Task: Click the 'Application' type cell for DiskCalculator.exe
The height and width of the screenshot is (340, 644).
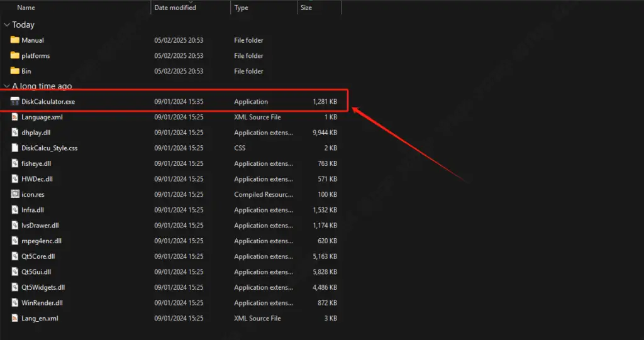Action: click(251, 101)
